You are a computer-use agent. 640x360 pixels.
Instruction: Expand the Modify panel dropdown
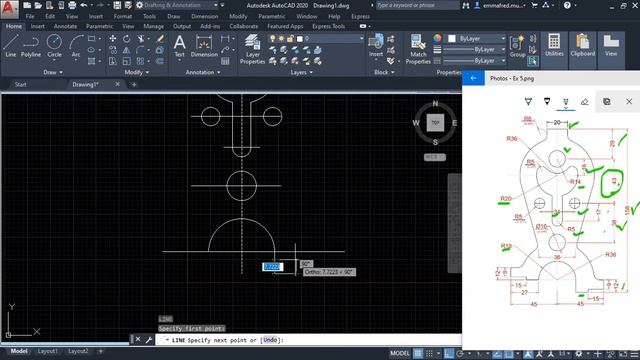pos(137,72)
